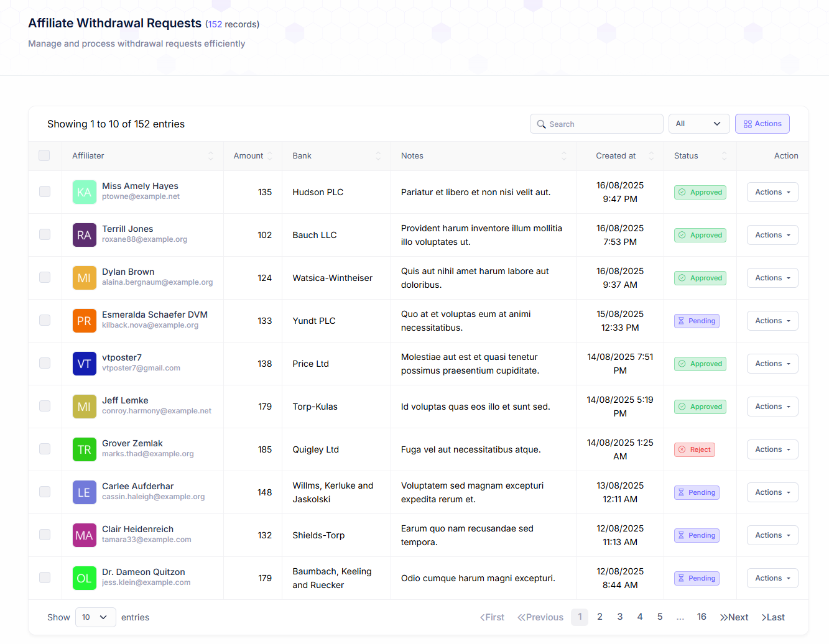The height and width of the screenshot is (644, 829).
Task: Go to page 2 in pagination
Action: 600,617
